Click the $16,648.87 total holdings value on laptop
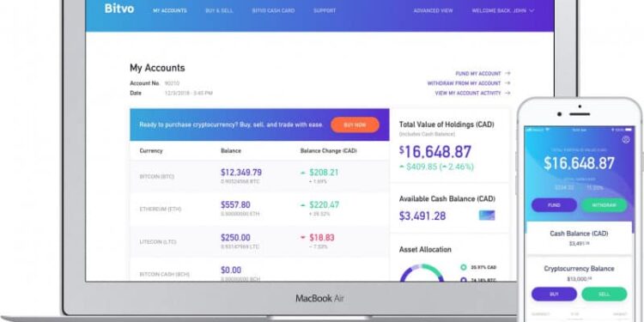 (x=435, y=152)
